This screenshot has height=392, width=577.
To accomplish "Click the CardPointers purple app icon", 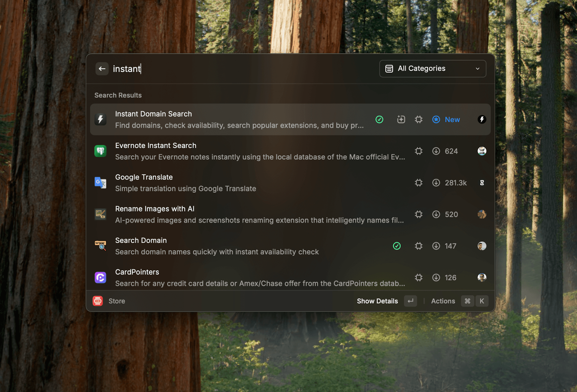I will (101, 278).
